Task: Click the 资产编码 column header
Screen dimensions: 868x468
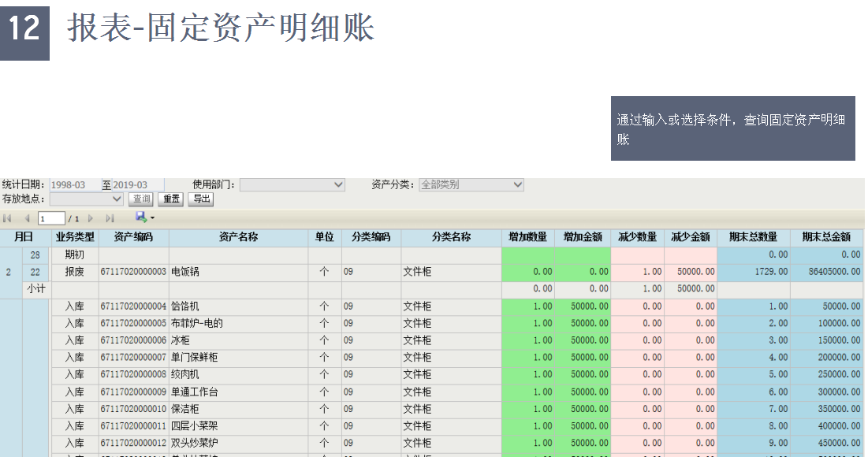Action: coord(133,237)
